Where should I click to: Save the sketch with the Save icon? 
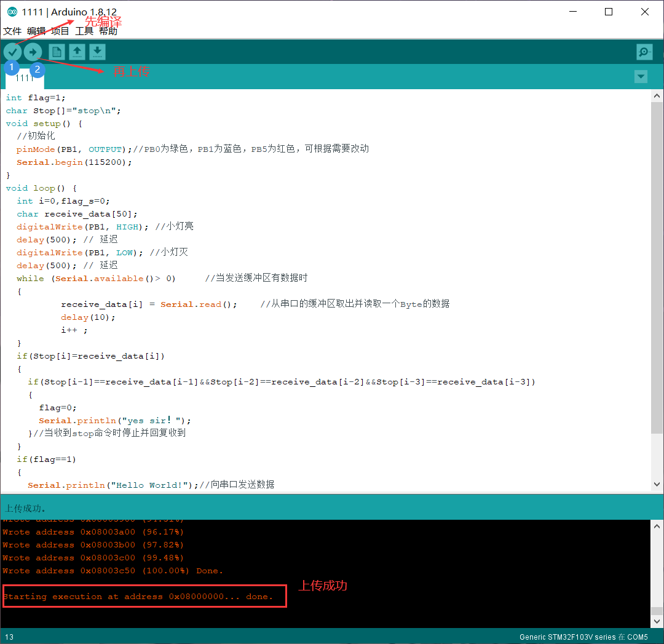(97, 52)
